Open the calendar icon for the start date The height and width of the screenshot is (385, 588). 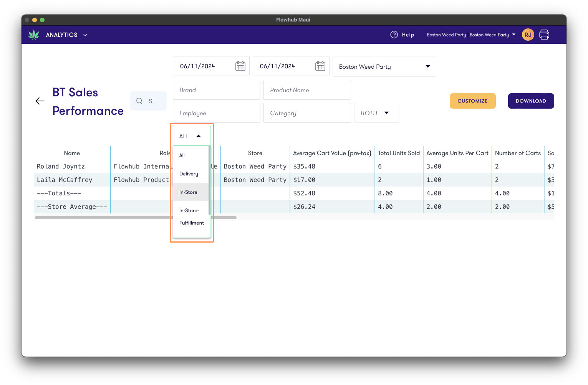[240, 66]
